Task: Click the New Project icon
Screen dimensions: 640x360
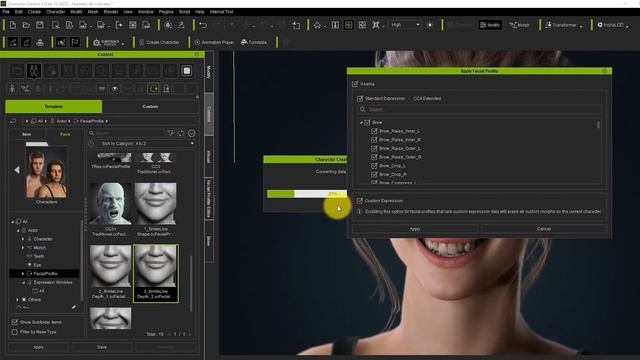Action: (x=13, y=25)
